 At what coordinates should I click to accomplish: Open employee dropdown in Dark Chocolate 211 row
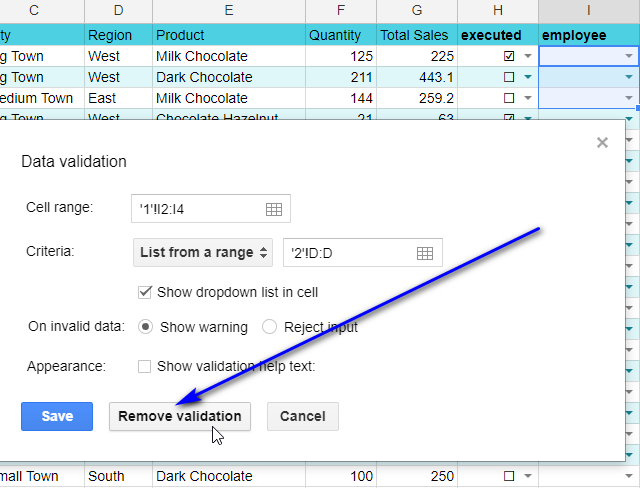pos(629,77)
